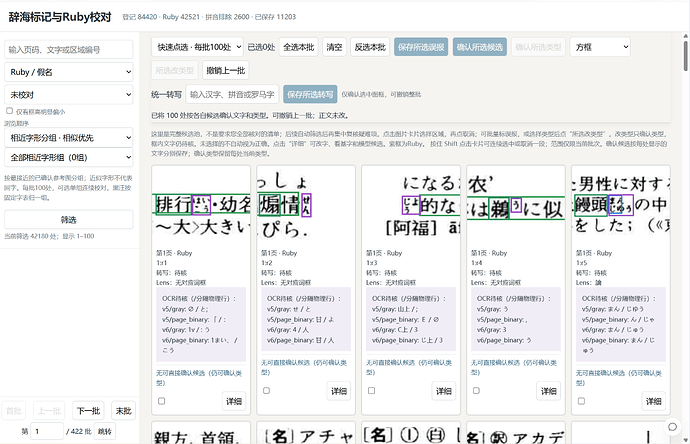Click the 确认所选候选 button
The image size is (690, 444).
pos(480,47)
